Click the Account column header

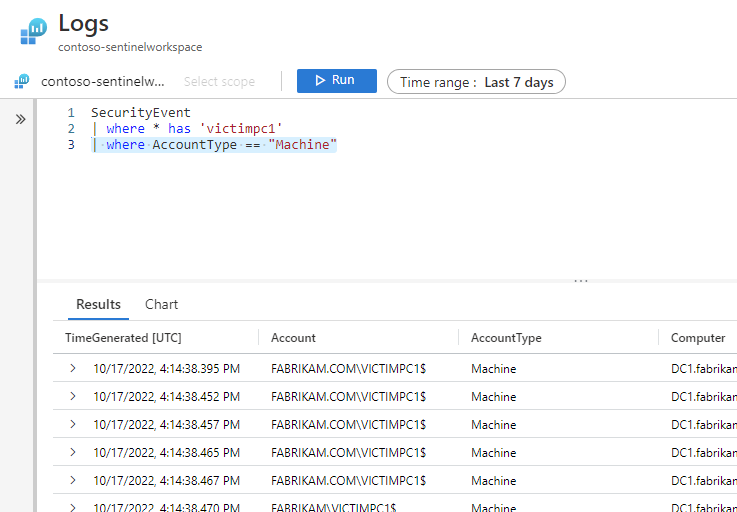coord(293,338)
